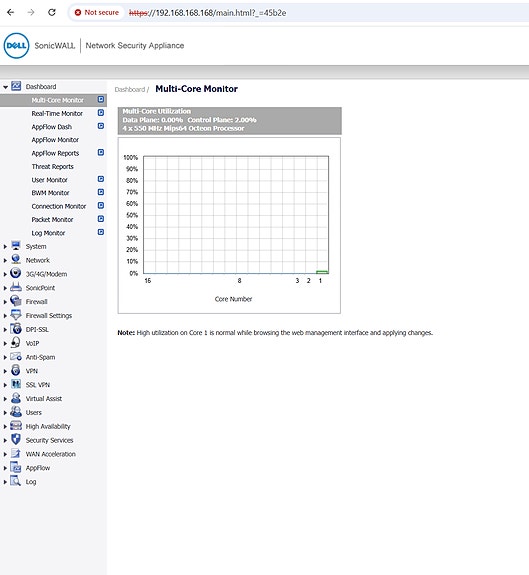Click pop-out button beside Log Monitor
This screenshot has width=529, height=575.
[101, 232]
